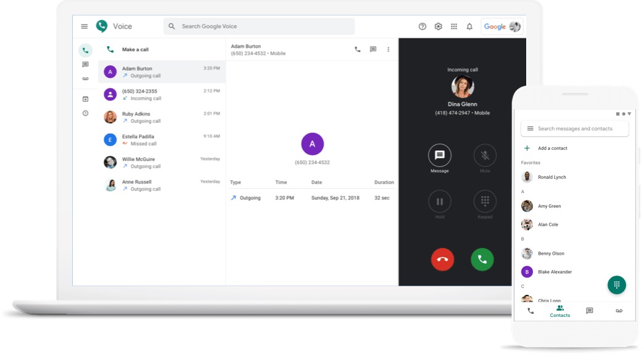Toggle Mute in the call panel
Viewport: 644px width, 354px height.
click(484, 155)
